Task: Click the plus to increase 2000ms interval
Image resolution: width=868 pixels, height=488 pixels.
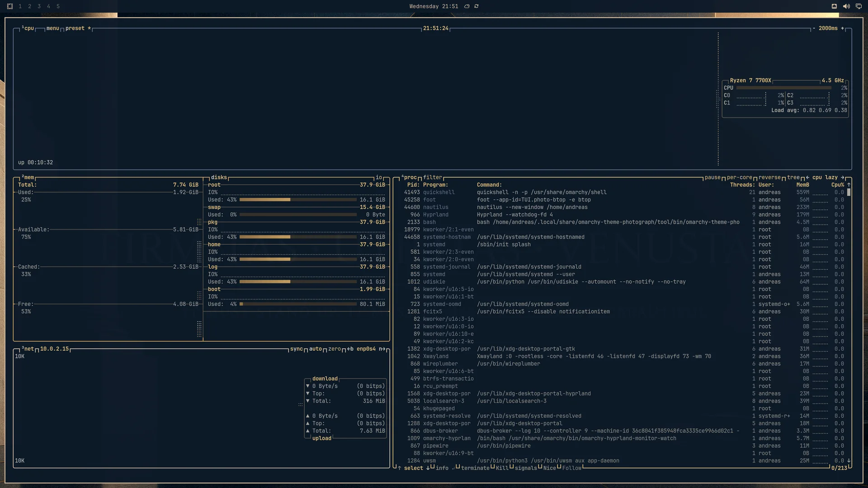Action: 842,28
